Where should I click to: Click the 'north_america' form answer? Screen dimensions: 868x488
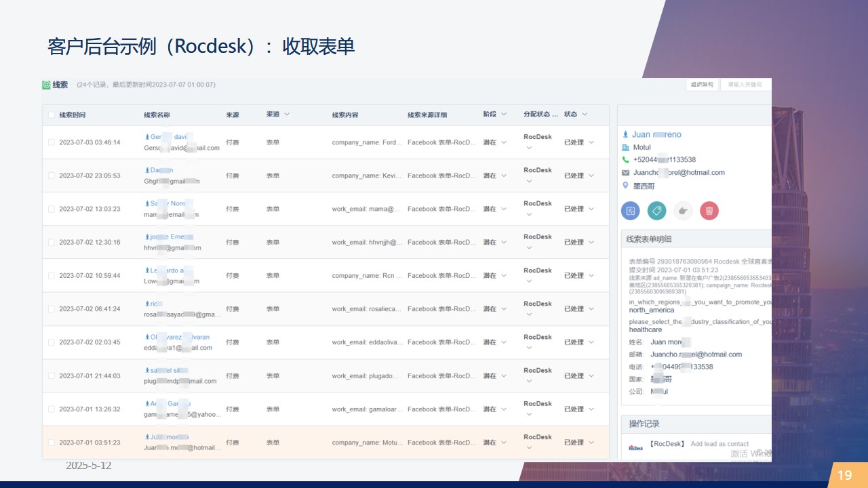pyautogui.click(x=651, y=310)
